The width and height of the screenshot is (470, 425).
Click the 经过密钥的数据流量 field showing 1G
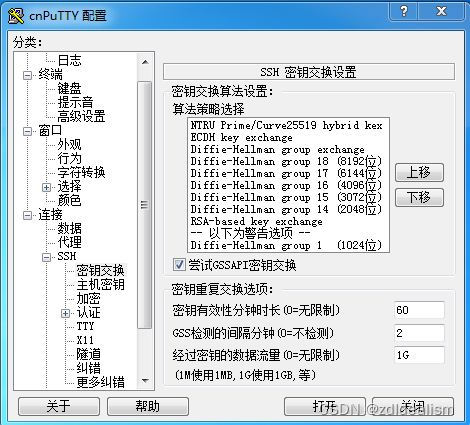click(419, 355)
